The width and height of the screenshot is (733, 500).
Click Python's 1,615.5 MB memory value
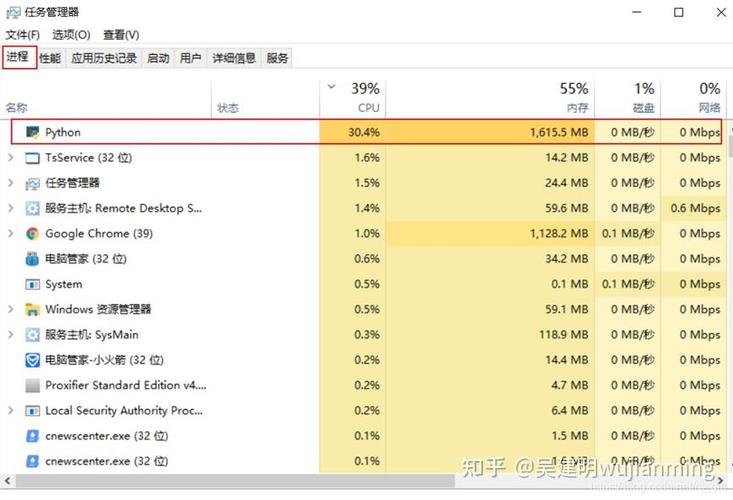pyautogui.click(x=559, y=133)
